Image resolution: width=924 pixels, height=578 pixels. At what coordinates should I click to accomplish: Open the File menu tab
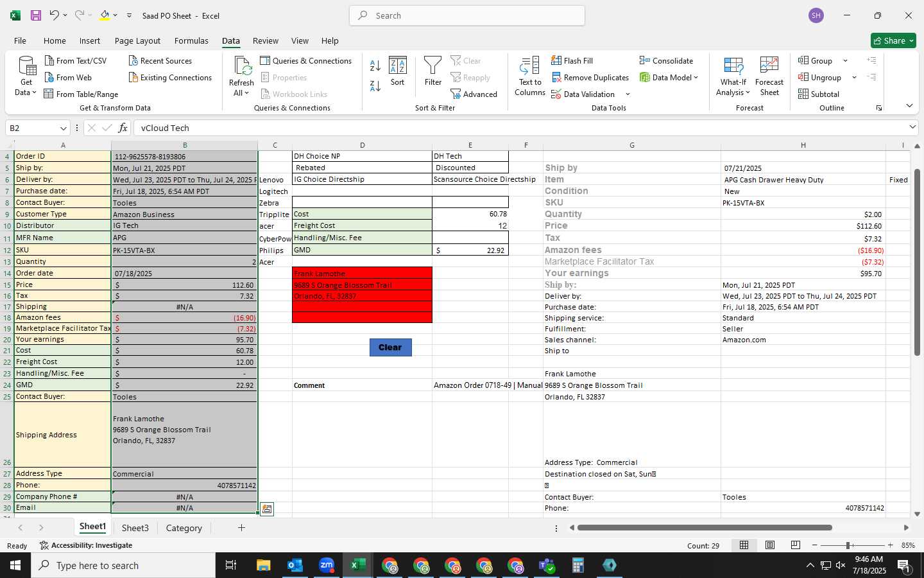click(20, 40)
